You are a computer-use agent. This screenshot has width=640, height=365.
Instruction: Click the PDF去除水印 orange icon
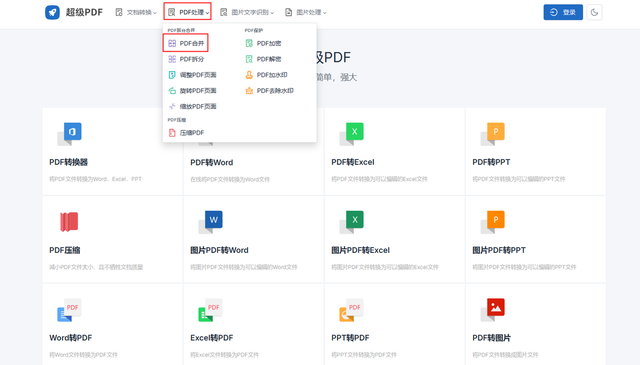point(249,91)
